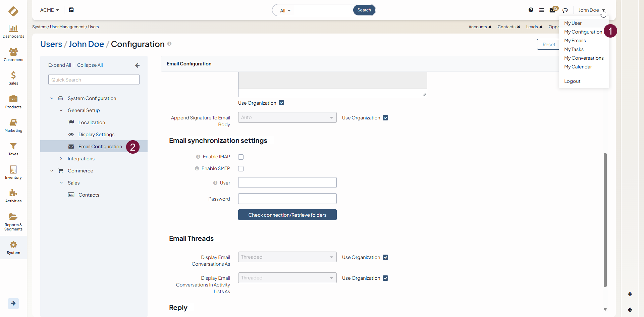Expand the Integrations tree node
The width and height of the screenshot is (644, 317).
tap(61, 159)
